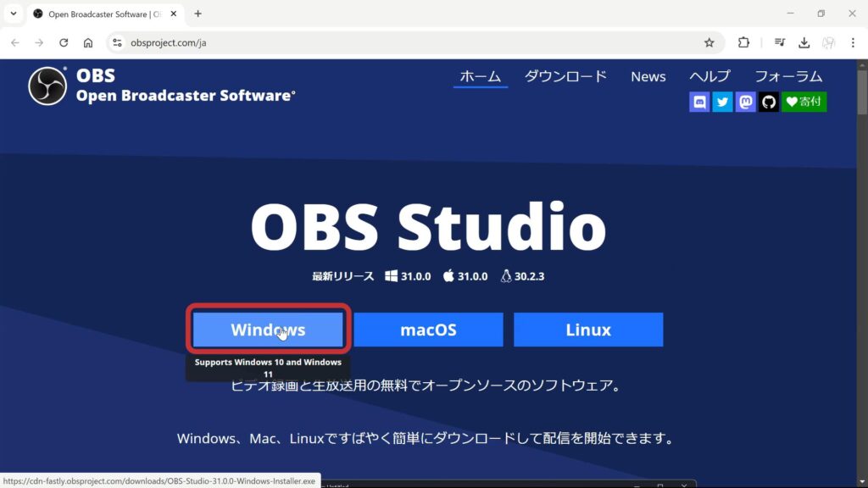The width and height of the screenshot is (868, 488).
Task: Click the browser Home icon
Action: [x=88, y=42]
